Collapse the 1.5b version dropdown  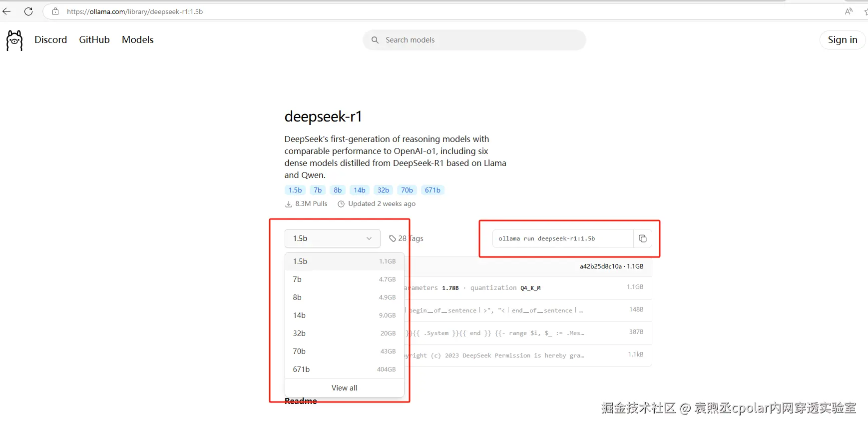tap(333, 238)
